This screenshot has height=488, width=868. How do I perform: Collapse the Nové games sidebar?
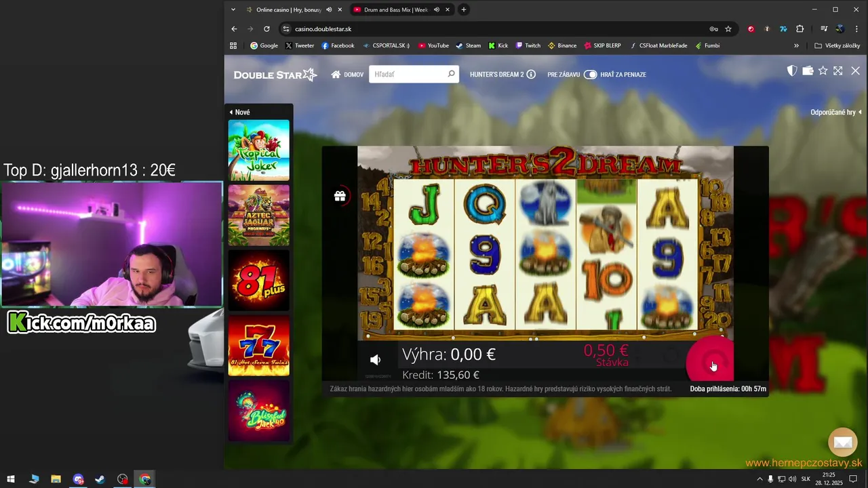pyautogui.click(x=239, y=113)
